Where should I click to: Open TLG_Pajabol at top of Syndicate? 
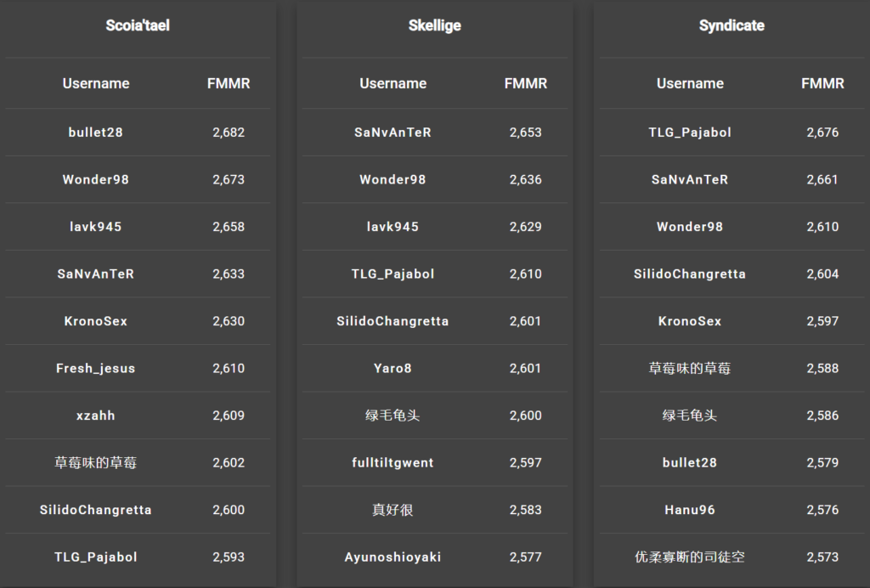coord(690,133)
